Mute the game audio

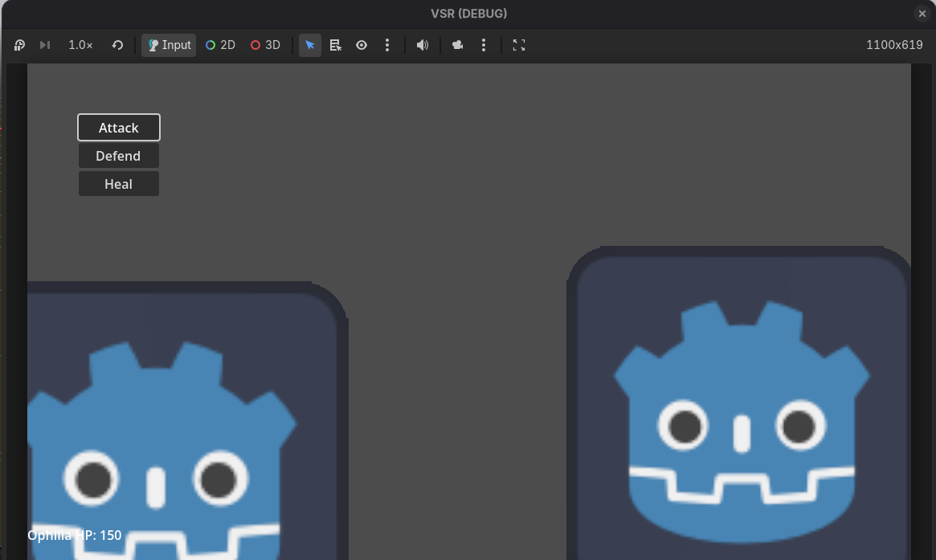pos(423,45)
